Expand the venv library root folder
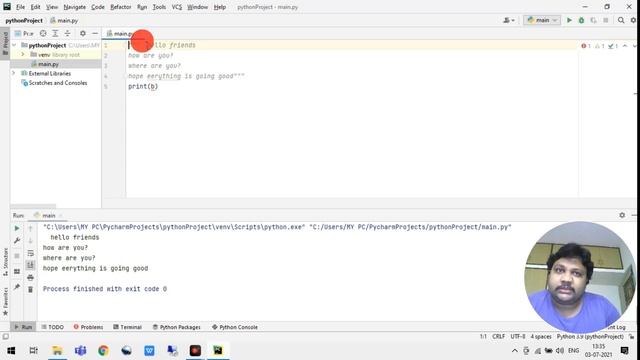The height and width of the screenshot is (360, 640). pos(23,54)
